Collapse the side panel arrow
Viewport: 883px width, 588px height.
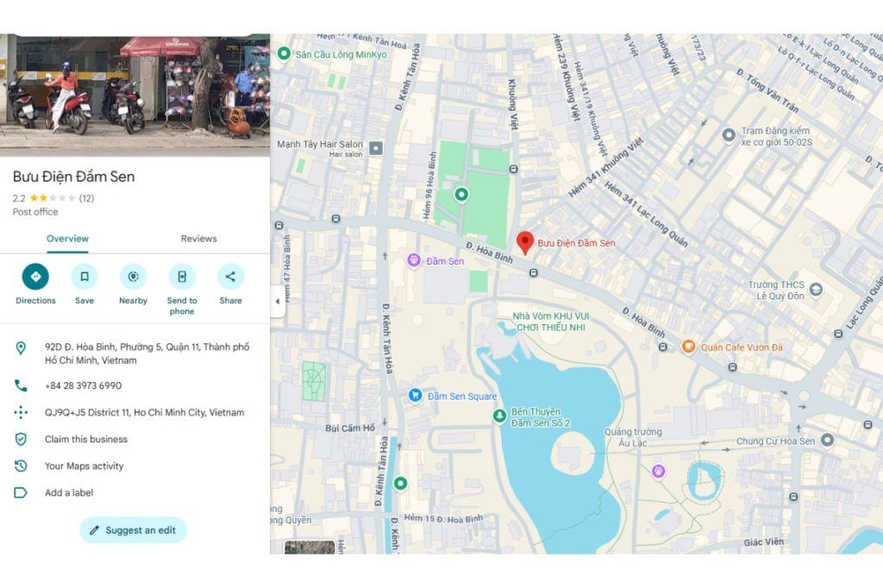(x=277, y=302)
